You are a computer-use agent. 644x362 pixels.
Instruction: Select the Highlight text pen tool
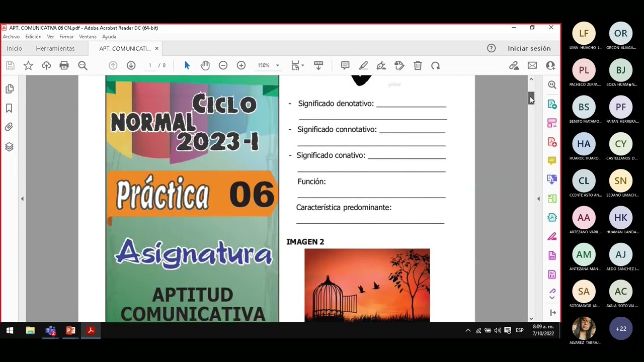click(x=363, y=65)
